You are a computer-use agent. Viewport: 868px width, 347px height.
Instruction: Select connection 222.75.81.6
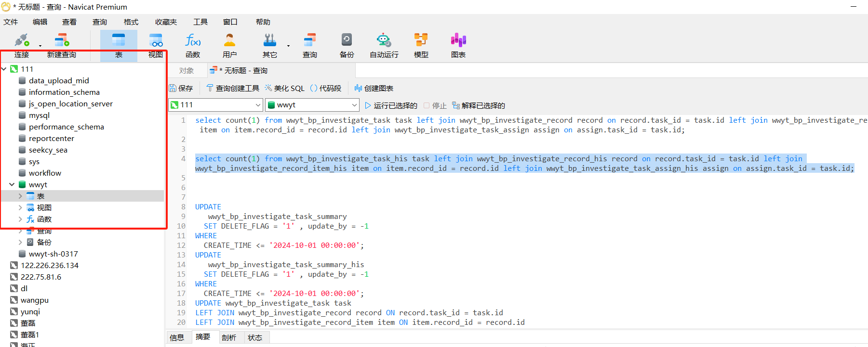pos(41,277)
